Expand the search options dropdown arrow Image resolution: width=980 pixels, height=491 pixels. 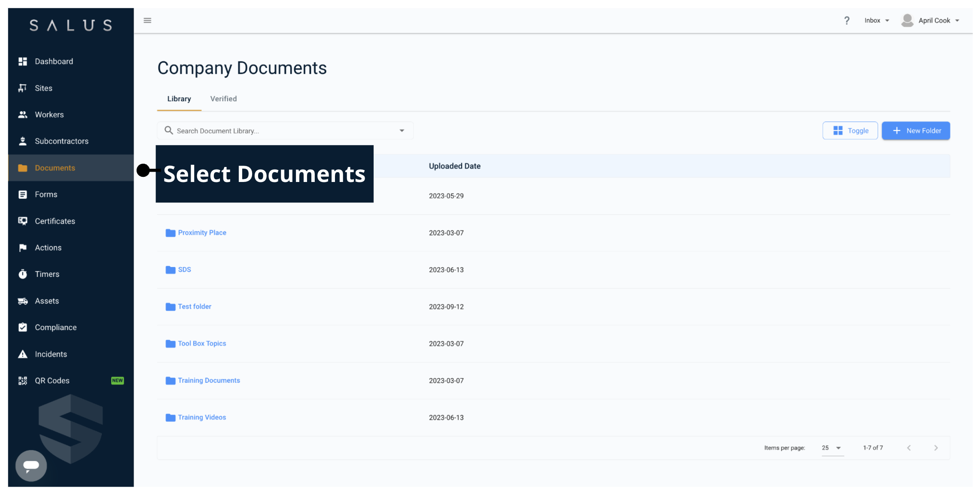402,130
